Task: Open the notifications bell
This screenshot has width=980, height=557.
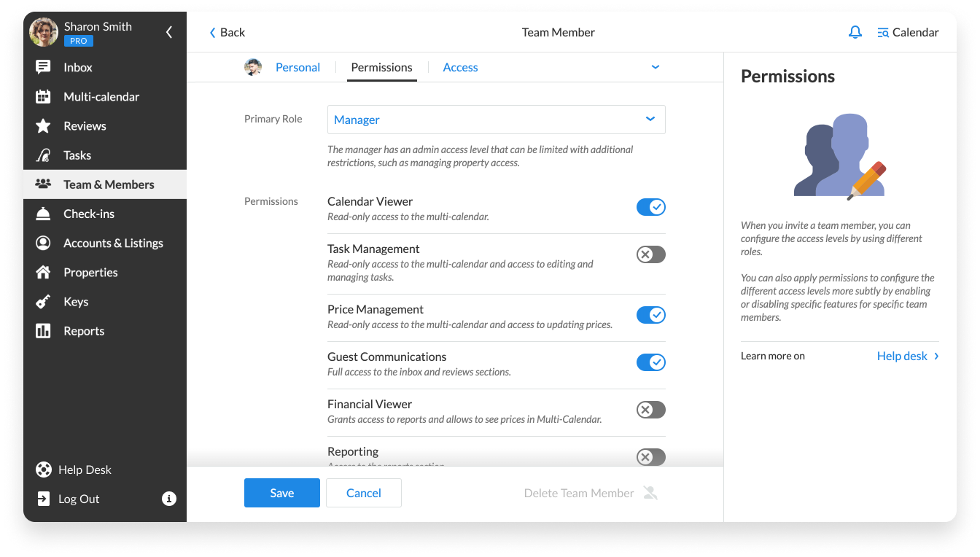Action: click(x=855, y=32)
